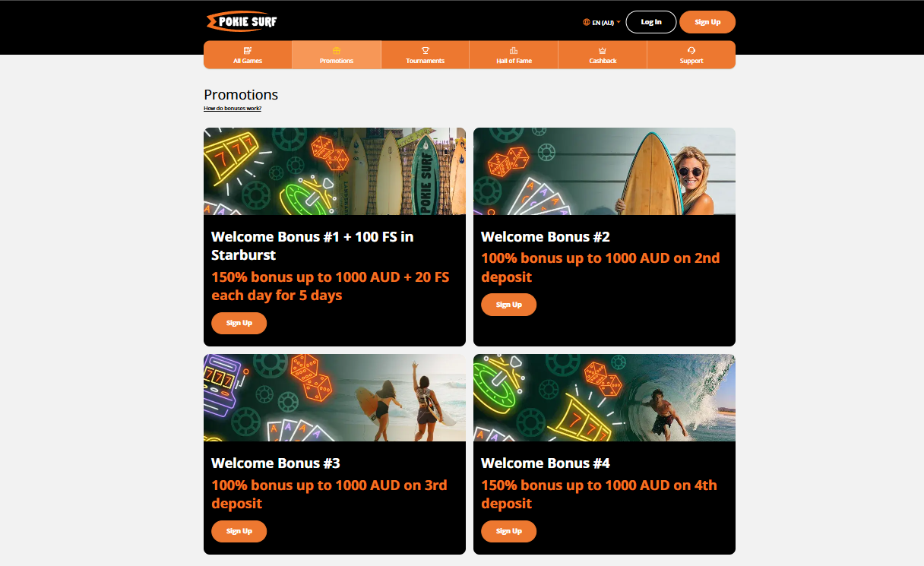The height and width of the screenshot is (566, 924).
Task: Open Support headset icon
Action: [x=691, y=50]
